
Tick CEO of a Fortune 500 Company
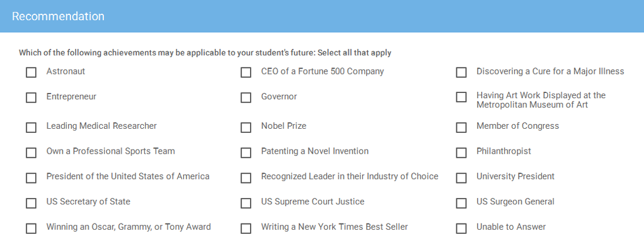tap(246, 73)
